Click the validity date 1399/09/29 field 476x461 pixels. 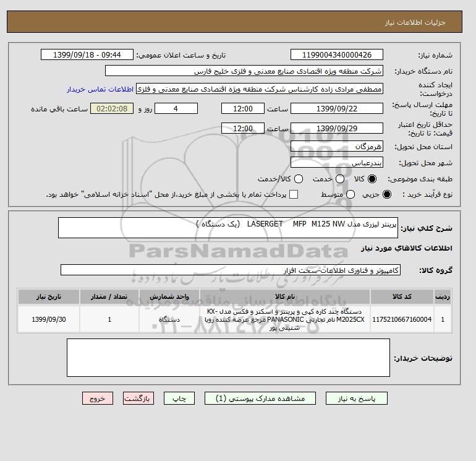(x=337, y=128)
